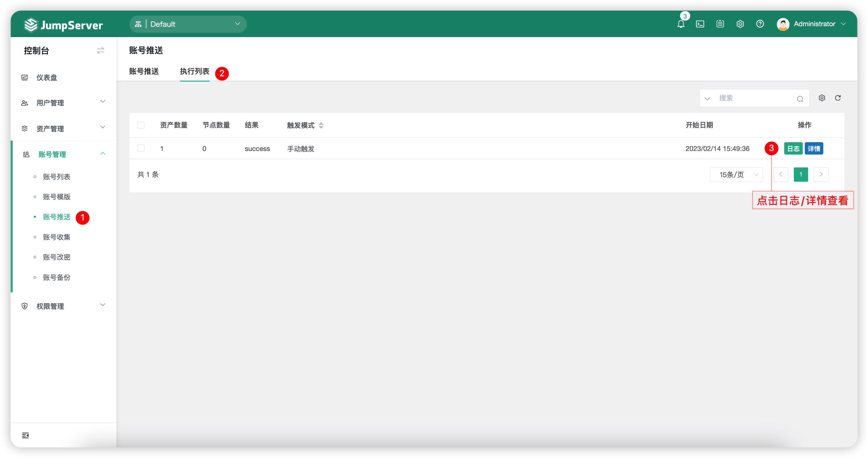Image resolution: width=868 pixels, height=458 pixels.
Task: Open 账号推送 in sidebar
Action: pos(57,217)
